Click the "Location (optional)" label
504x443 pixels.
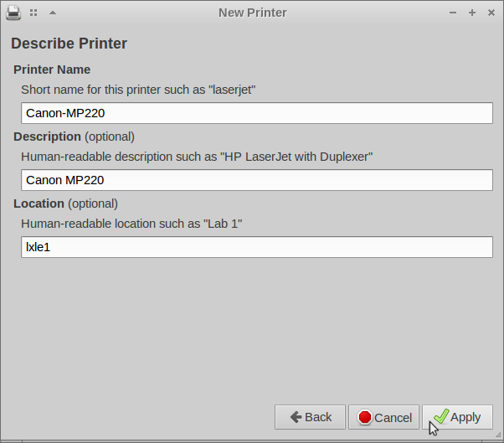point(65,203)
